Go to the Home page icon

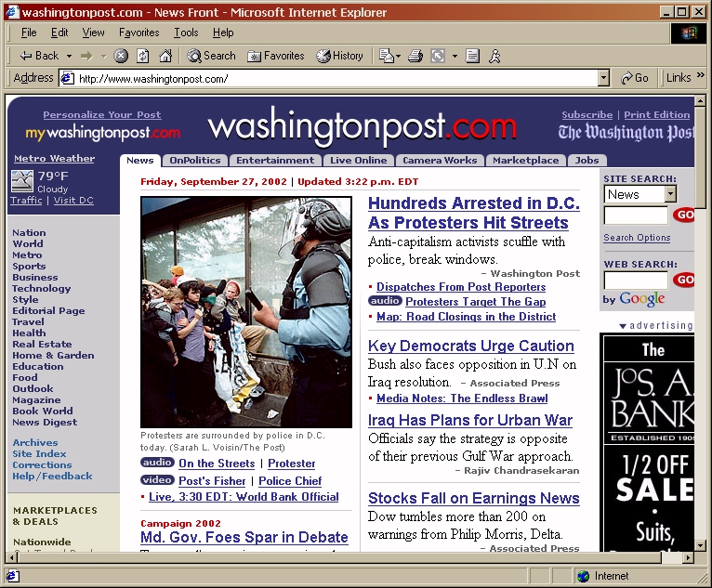click(x=165, y=56)
